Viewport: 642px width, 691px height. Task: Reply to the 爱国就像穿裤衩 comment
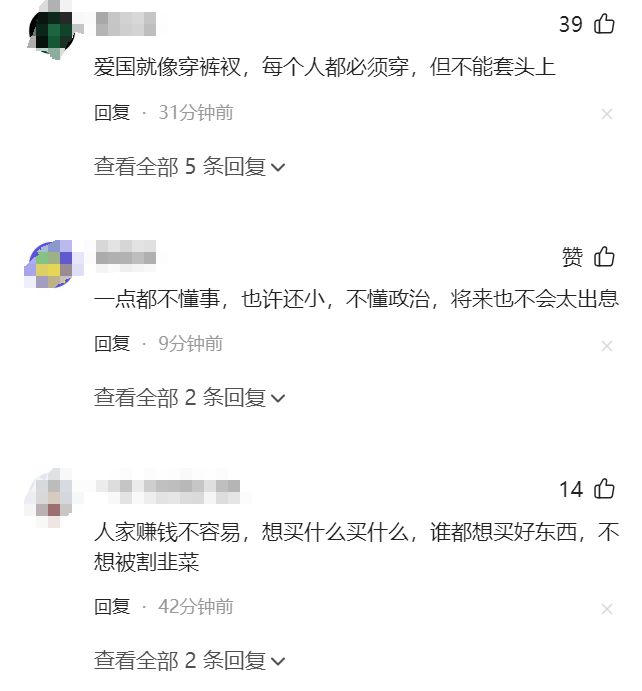(x=112, y=112)
